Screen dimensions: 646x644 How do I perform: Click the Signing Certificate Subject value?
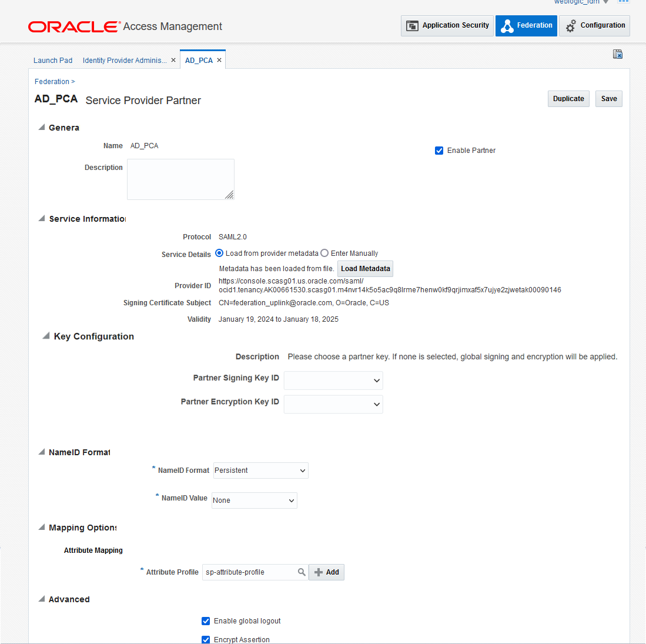point(304,303)
